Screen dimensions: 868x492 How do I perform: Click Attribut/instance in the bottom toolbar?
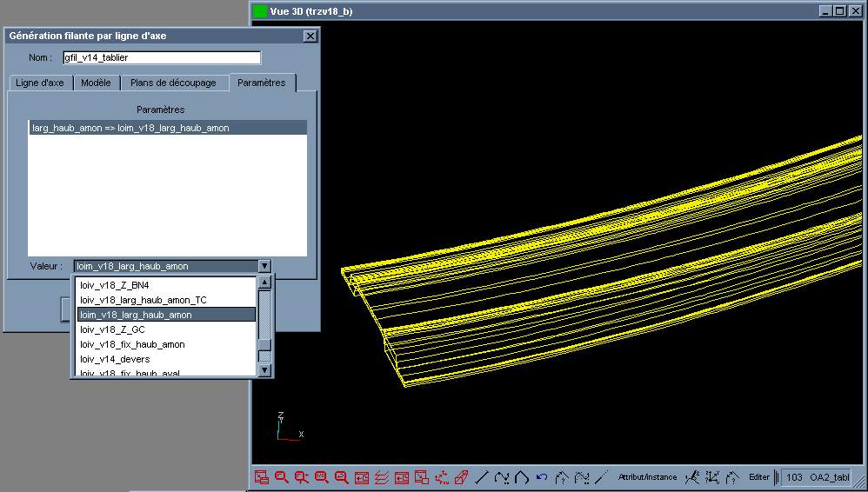647,477
